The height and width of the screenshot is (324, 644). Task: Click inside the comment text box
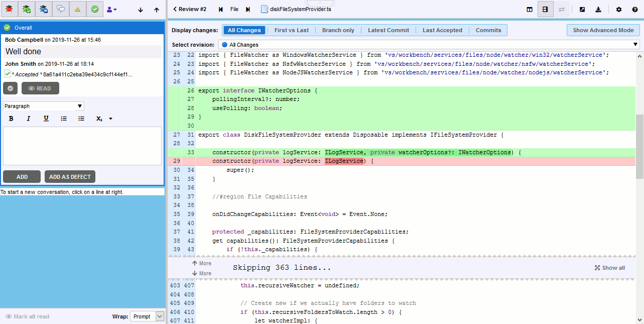pyautogui.click(x=82, y=146)
